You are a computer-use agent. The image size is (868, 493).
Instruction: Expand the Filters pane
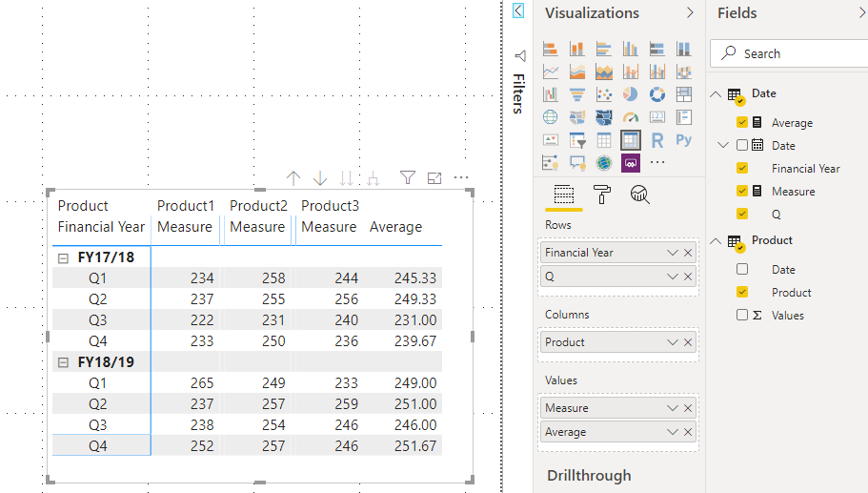click(x=518, y=10)
